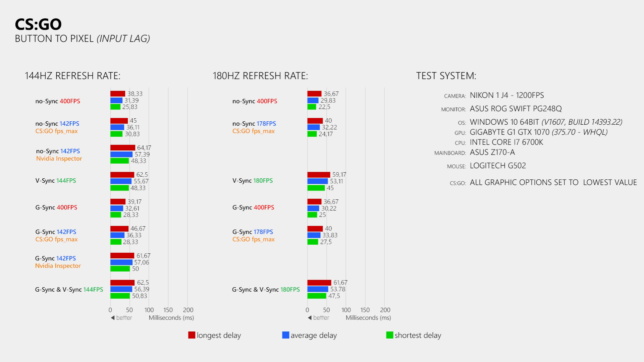The height and width of the screenshot is (362, 644).
Task: Click the better arrow under the 180Hz chart
Action: tap(310, 318)
